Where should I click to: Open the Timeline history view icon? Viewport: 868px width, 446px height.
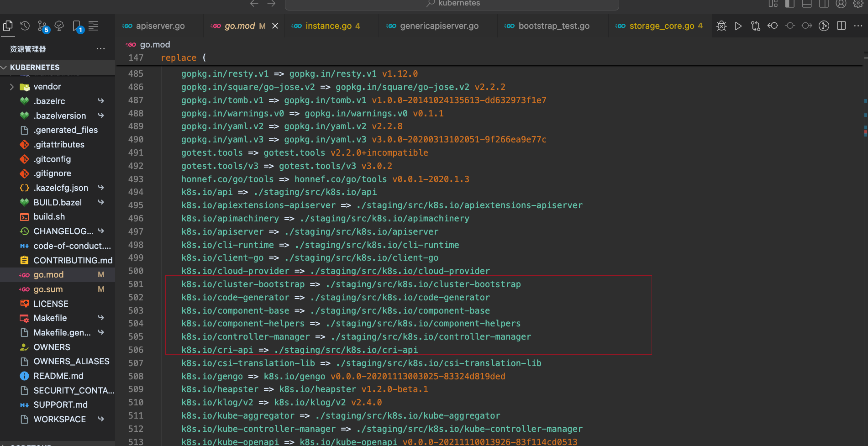point(25,26)
